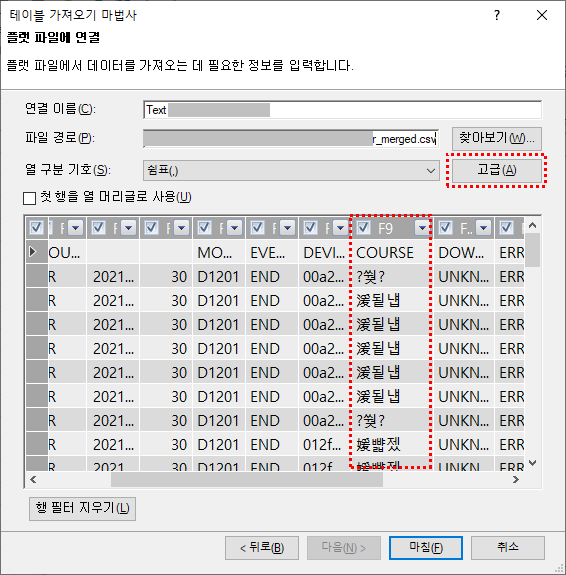Open the filter dropdown above OU...
The height and width of the screenshot is (575, 566).
point(76,228)
